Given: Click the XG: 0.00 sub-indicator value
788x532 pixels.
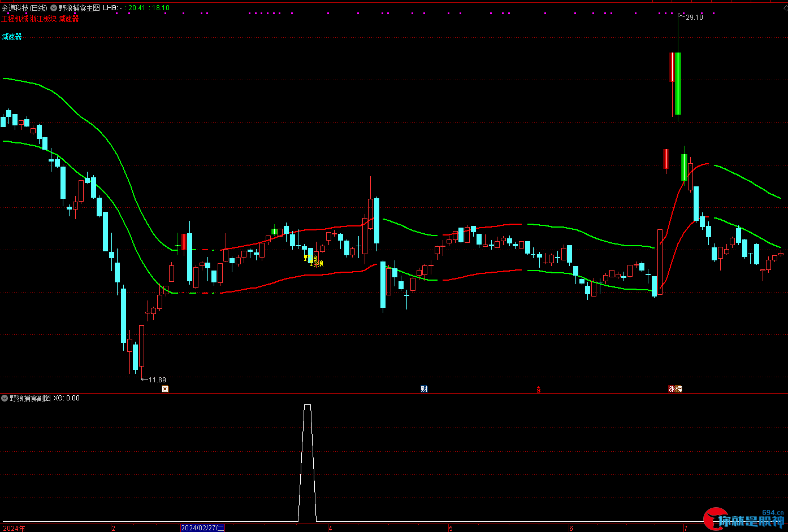Looking at the screenshot, I should (67, 398).
